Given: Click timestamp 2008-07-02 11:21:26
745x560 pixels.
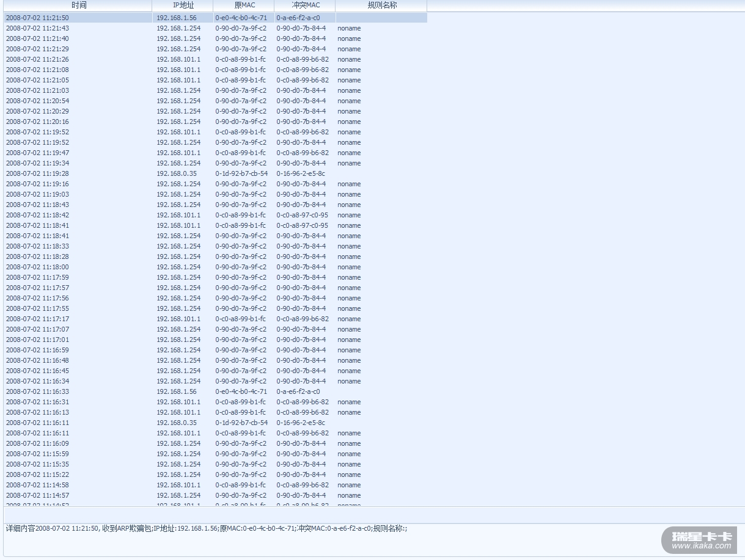Looking at the screenshot, I should tap(37, 59).
